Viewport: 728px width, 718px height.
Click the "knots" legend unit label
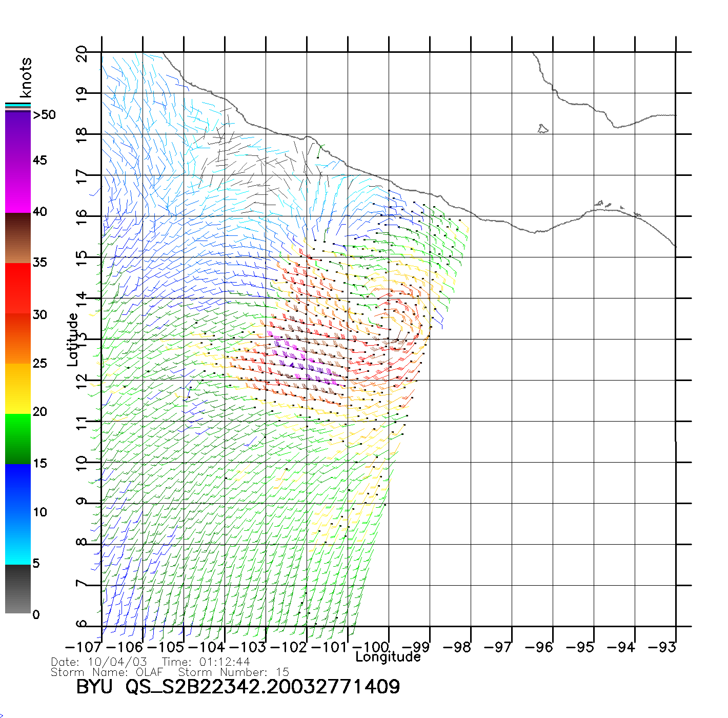coord(26,77)
